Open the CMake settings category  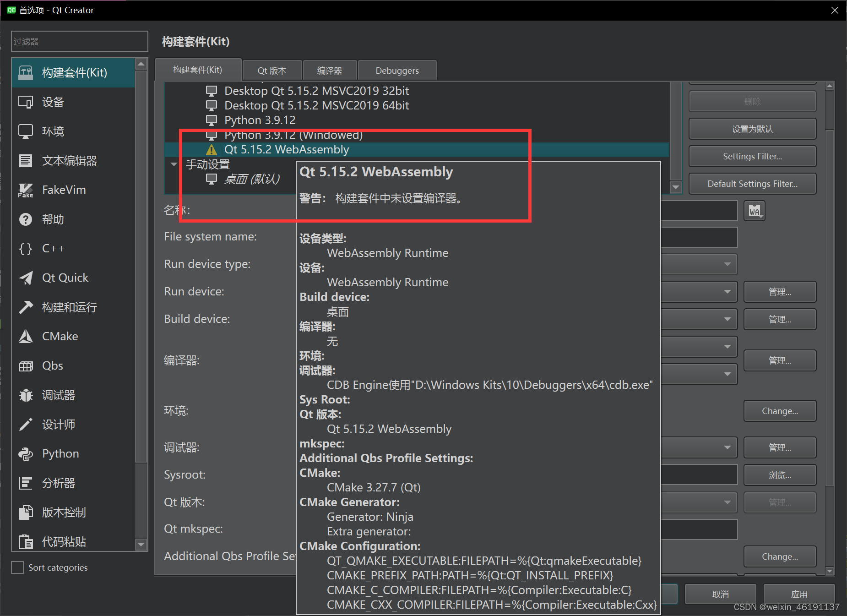pyautogui.click(x=73, y=337)
